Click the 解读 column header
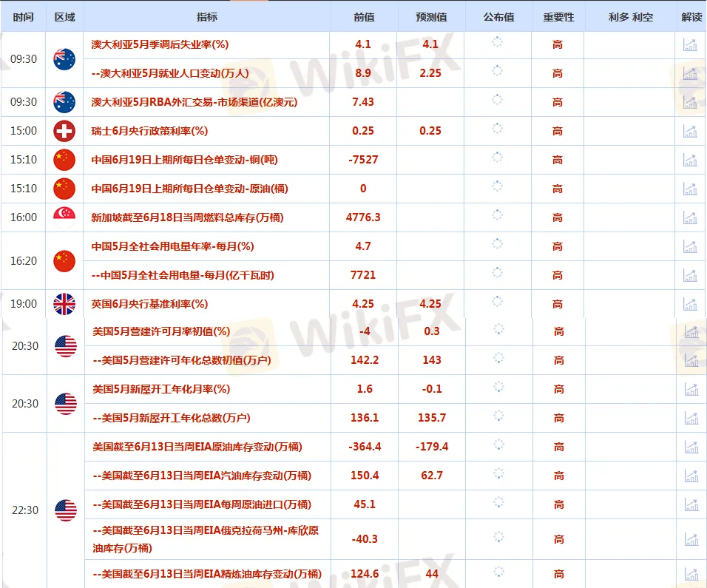This screenshot has height=588, width=707. [x=691, y=17]
